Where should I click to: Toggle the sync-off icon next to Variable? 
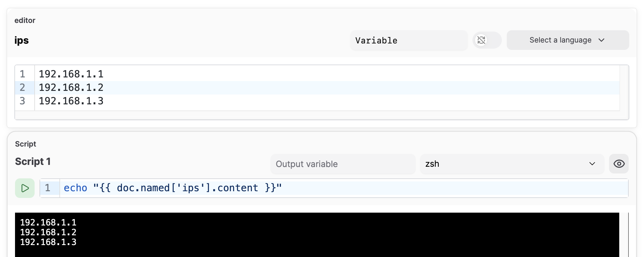(481, 40)
